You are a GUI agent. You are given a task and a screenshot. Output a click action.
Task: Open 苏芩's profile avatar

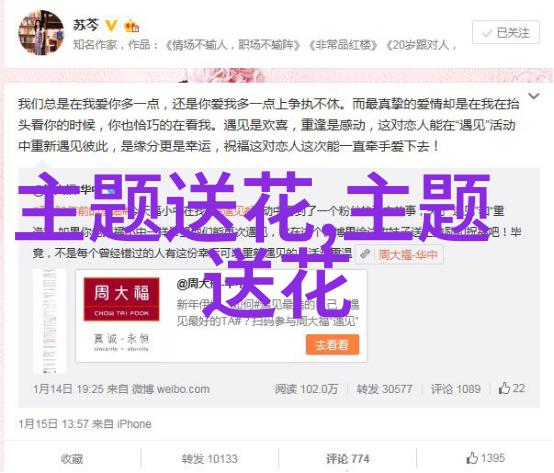coord(41,32)
